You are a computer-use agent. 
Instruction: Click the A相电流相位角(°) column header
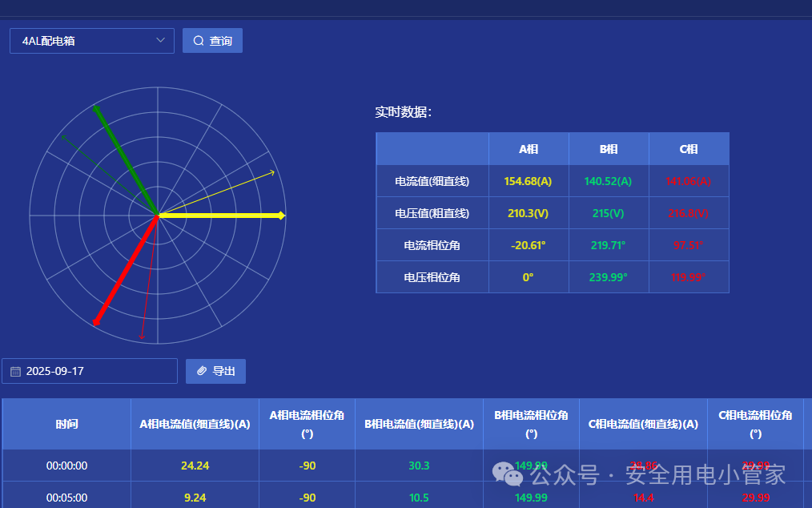(307, 424)
